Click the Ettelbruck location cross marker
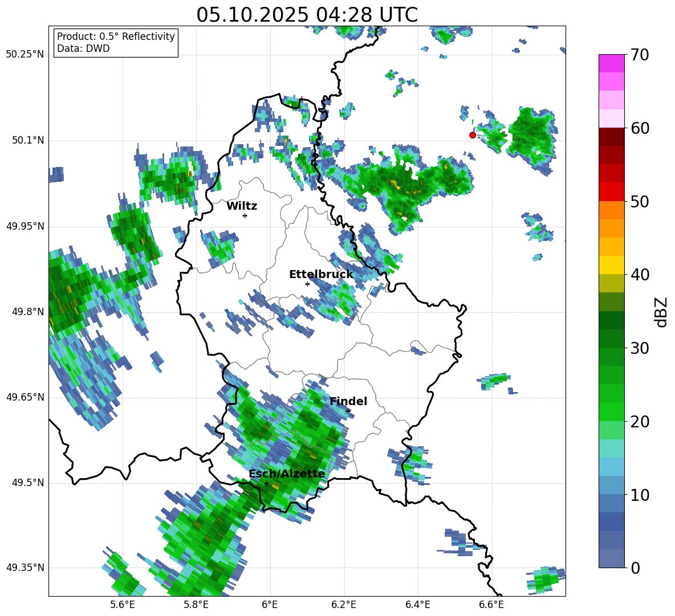The image size is (675, 616). pos(307,284)
